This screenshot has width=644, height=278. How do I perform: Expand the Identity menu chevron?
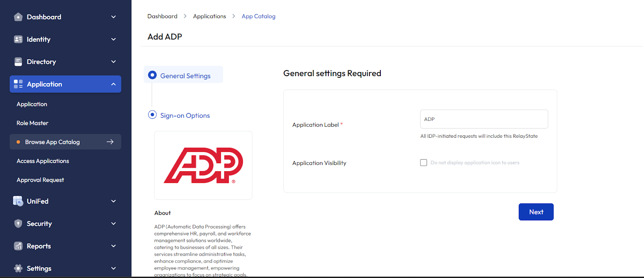[x=114, y=39]
